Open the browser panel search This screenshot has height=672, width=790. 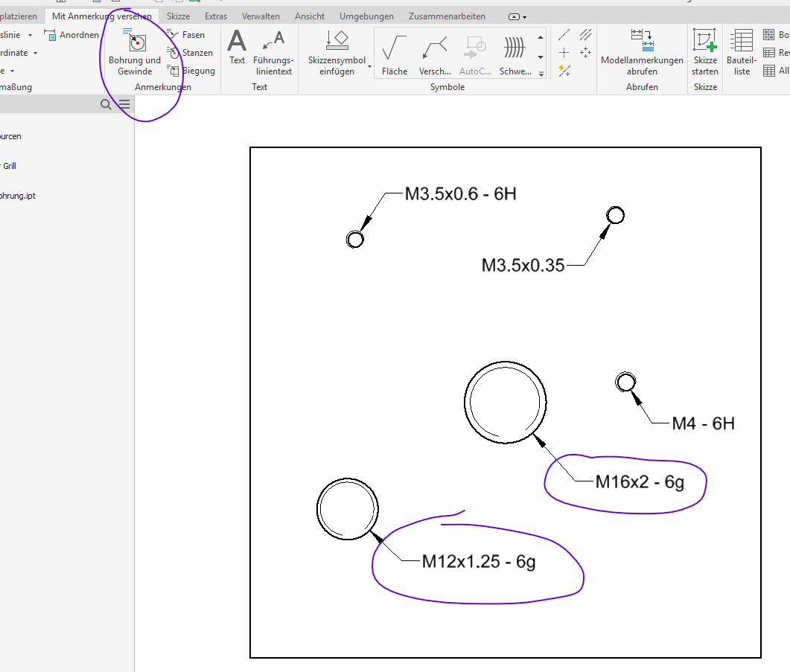[106, 105]
